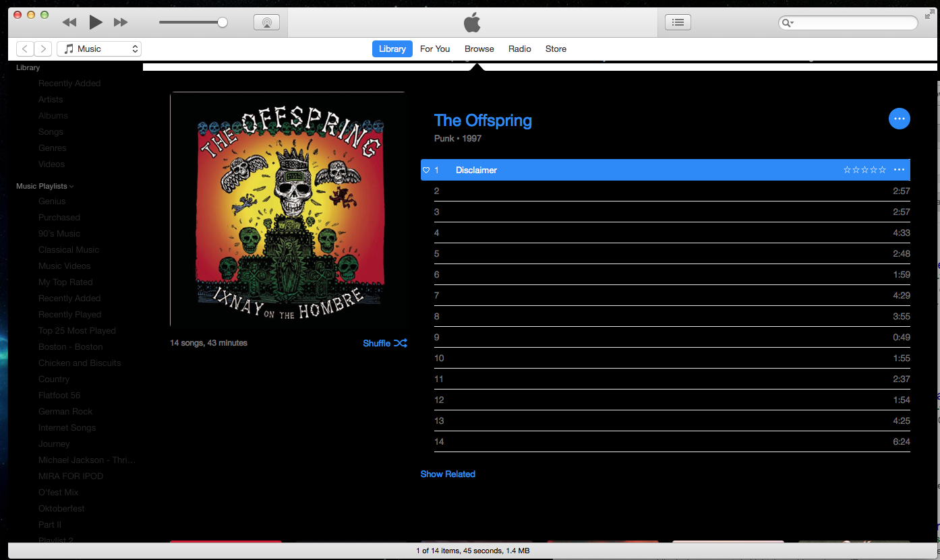
Task: Open the Browse tab
Action: (x=479, y=49)
